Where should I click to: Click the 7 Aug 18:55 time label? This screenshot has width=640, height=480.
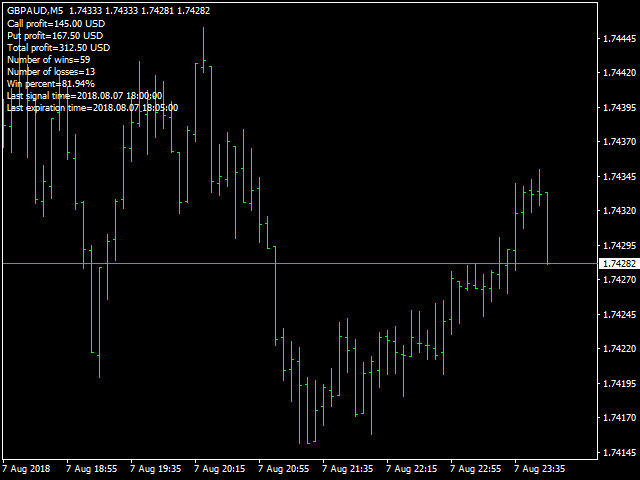pyautogui.click(x=91, y=469)
